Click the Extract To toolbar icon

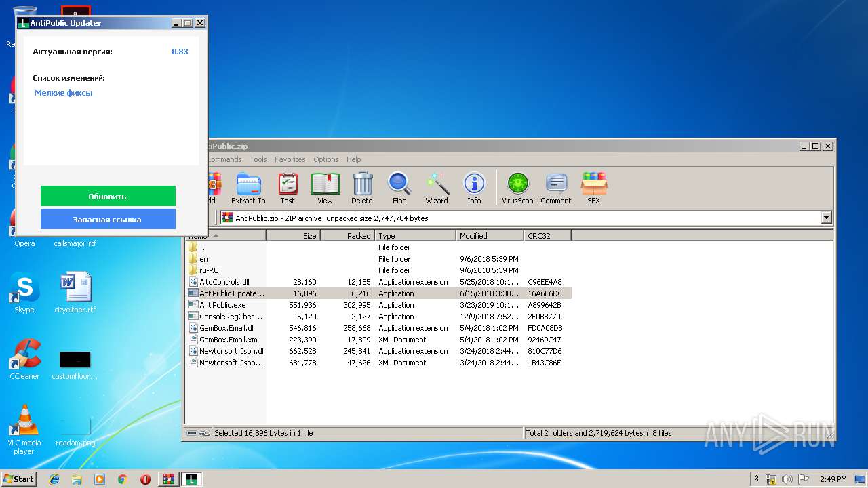click(248, 188)
